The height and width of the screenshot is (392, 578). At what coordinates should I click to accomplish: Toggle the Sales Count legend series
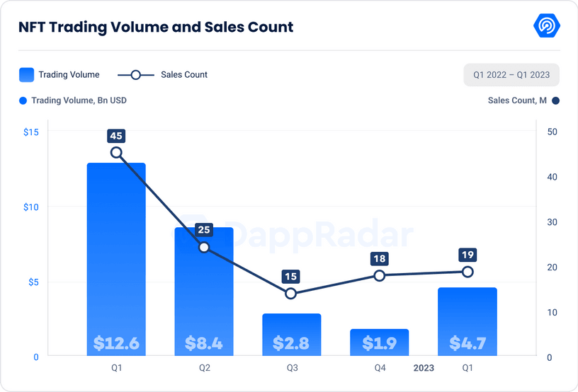pos(162,74)
